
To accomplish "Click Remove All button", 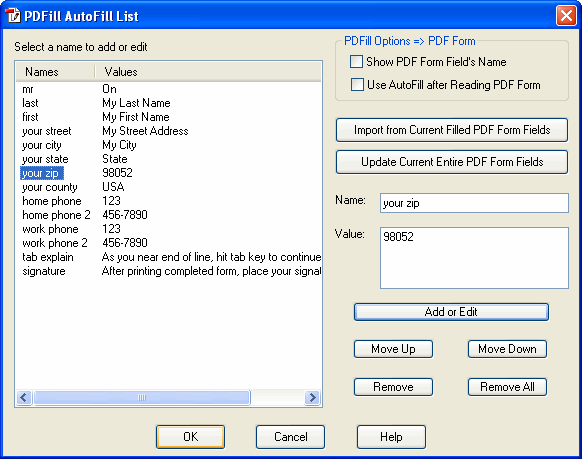I will [x=507, y=387].
